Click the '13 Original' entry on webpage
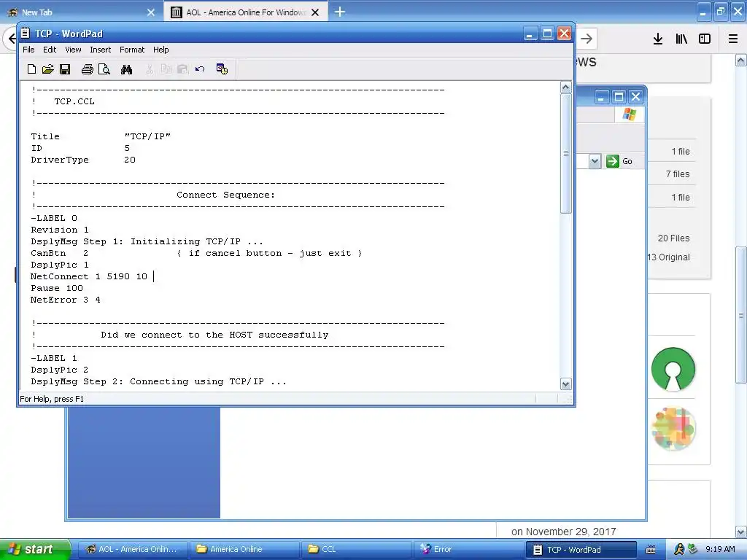 669,257
